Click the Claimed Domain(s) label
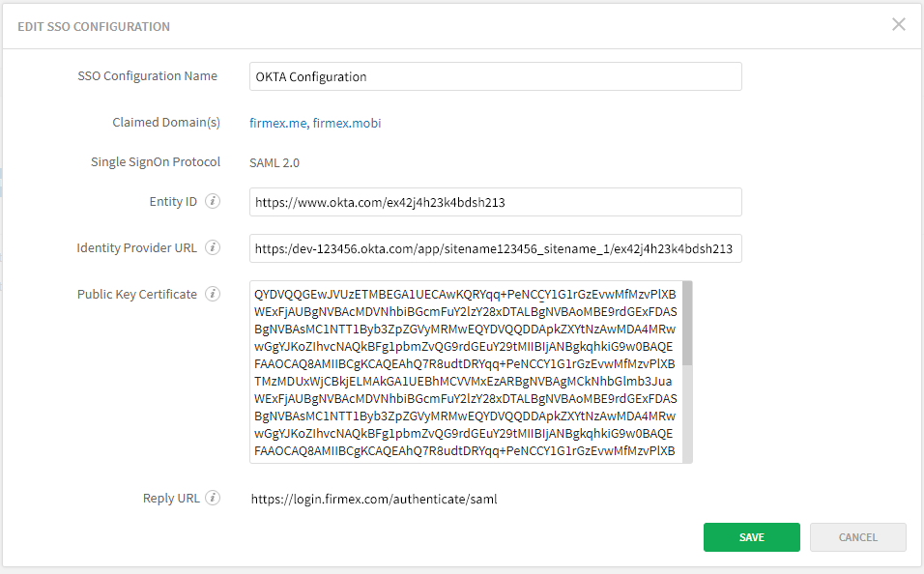This screenshot has width=924, height=574. [x=164, y=122]
